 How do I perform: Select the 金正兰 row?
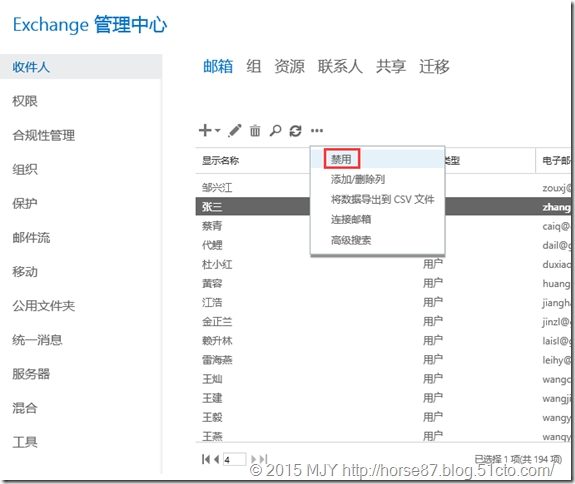tap(383, 322)
